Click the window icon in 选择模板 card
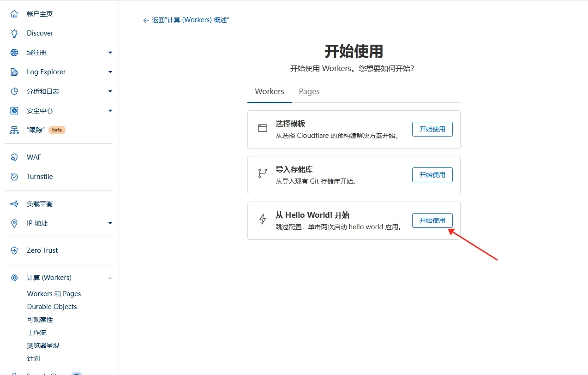Viewport: 588px width, 375px height. tap(263, 128)
